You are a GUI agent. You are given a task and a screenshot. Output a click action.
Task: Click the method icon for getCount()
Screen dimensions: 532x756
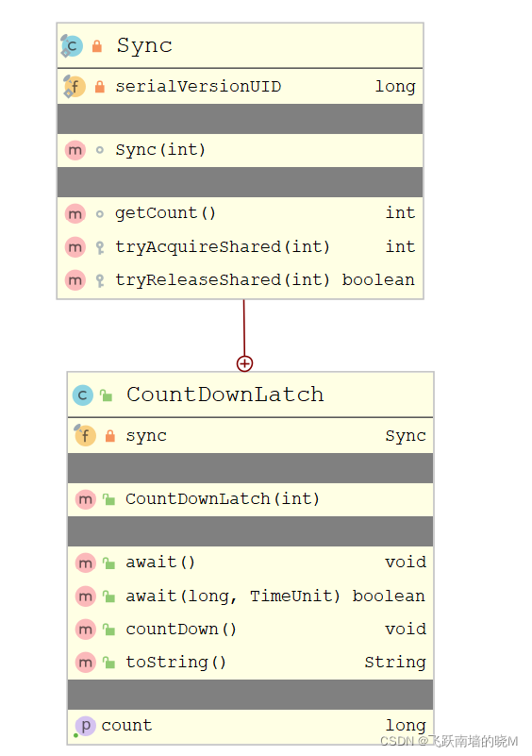click(x=75, y=213)
